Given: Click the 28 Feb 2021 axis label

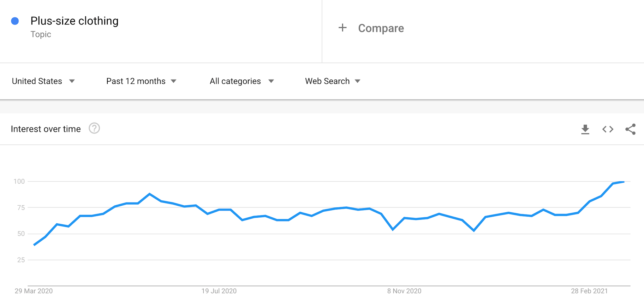Looking at the screenshot, I should [x=589, y=291].
